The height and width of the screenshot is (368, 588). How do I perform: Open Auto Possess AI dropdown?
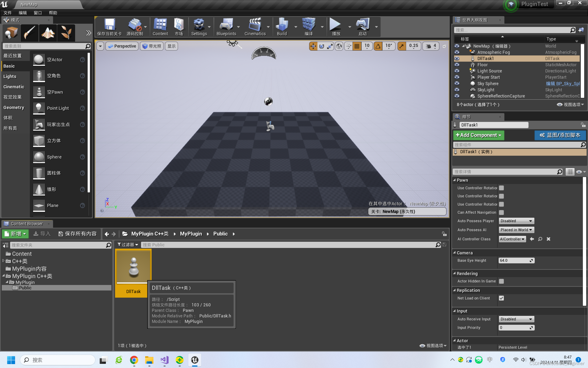516,230
